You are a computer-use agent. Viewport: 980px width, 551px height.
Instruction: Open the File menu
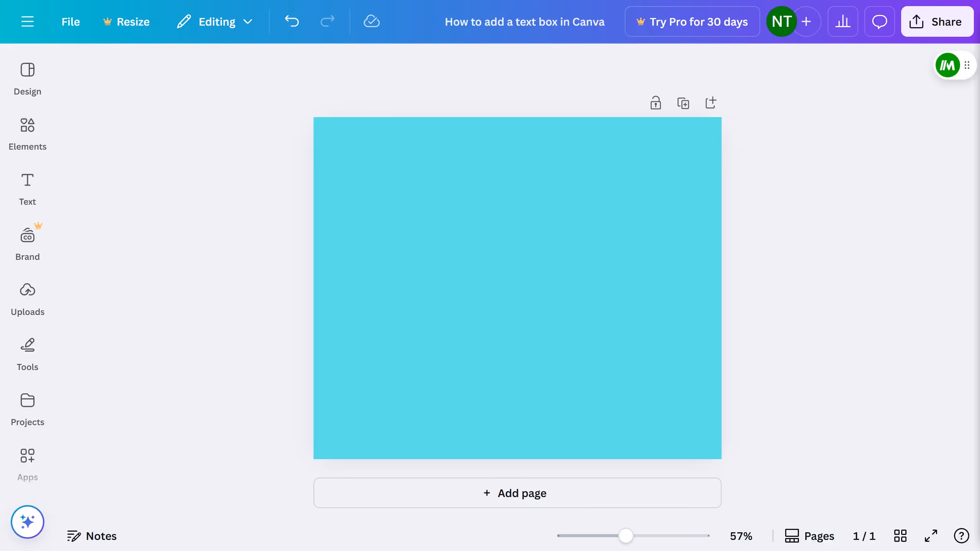(x=70, y=21)
